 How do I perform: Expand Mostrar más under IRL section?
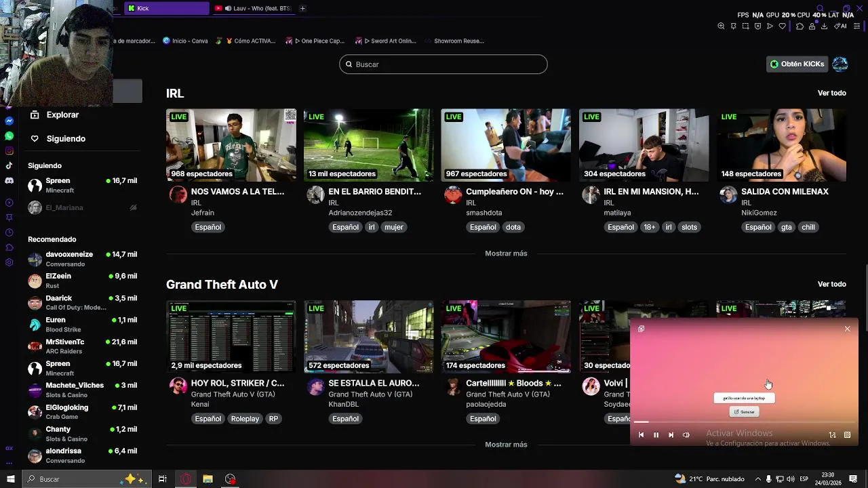tap(506, 253)
